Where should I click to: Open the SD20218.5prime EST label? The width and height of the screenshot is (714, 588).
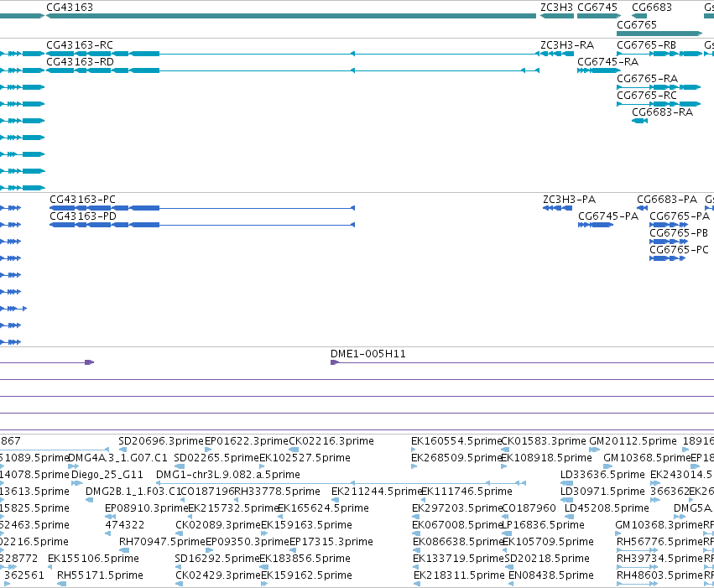coord(547,559)
